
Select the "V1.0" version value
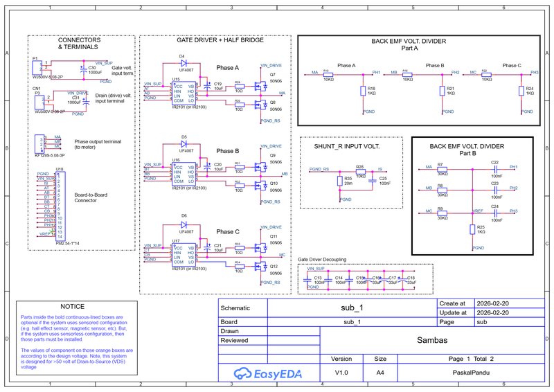coord(341,373)
